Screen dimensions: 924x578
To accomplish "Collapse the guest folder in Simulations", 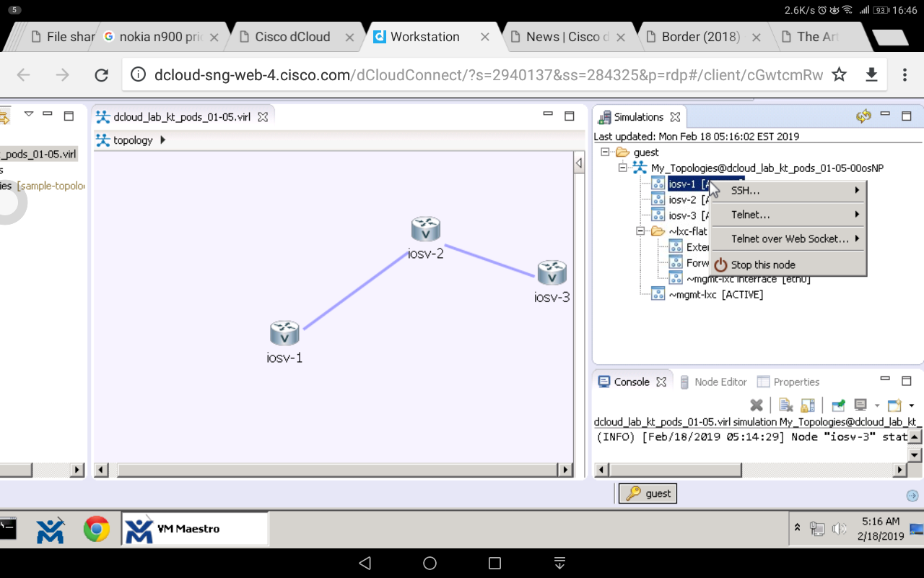I will coord(605,152).
